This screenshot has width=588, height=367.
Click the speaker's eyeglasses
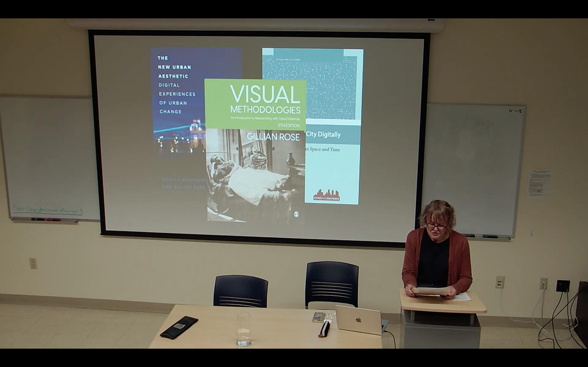(437, 227)
